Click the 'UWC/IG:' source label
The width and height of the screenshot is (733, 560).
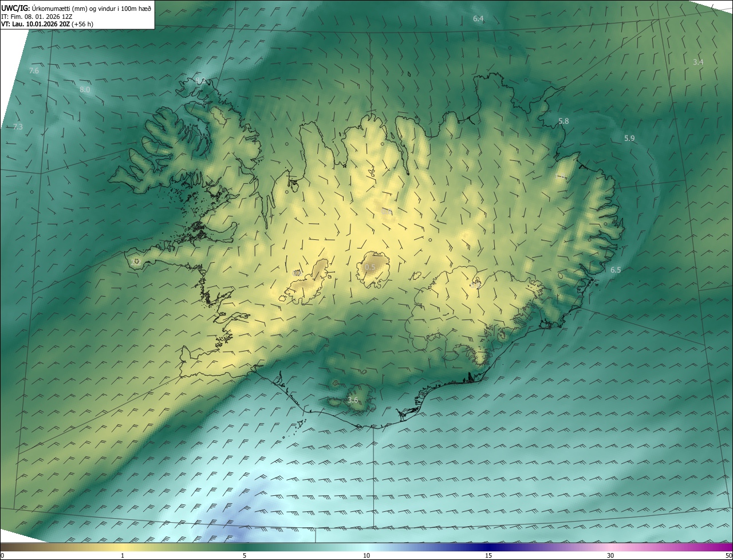tap(15, 8)
